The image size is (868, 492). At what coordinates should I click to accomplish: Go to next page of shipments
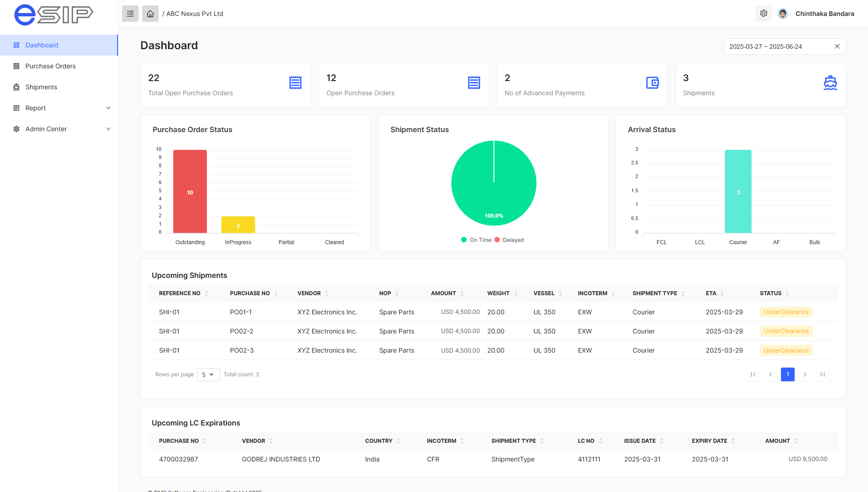pyautogui.click(x=805, y=374)
